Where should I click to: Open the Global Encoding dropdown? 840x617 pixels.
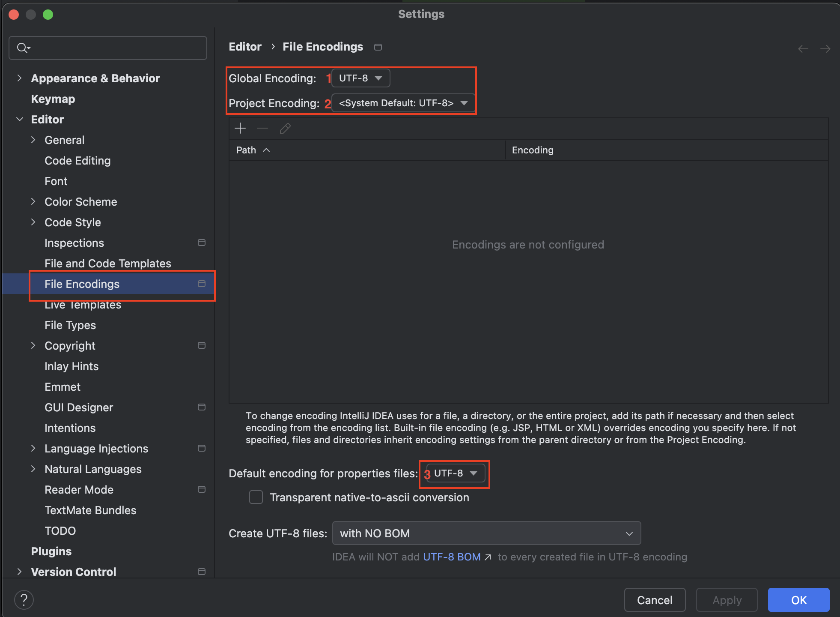tap(360, 78)
